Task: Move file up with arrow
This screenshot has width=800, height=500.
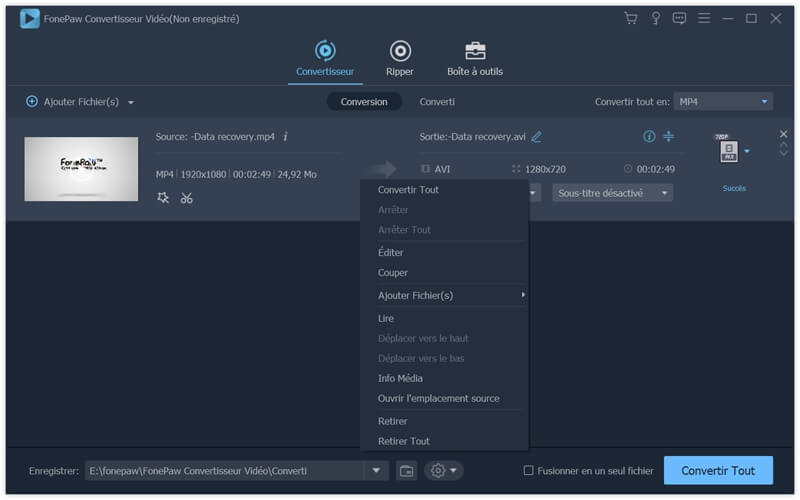Action: pyautogui.click(x=784, y=145)
